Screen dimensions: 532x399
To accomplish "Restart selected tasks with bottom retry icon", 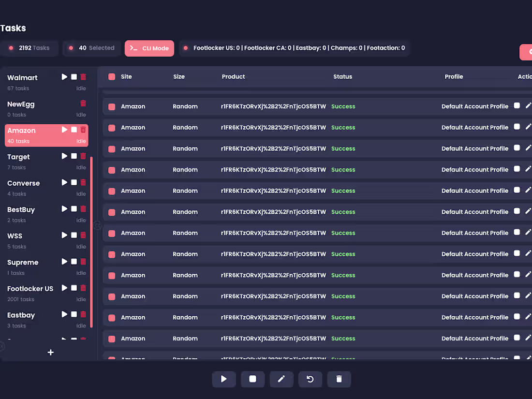I will (x=310, y=379).
